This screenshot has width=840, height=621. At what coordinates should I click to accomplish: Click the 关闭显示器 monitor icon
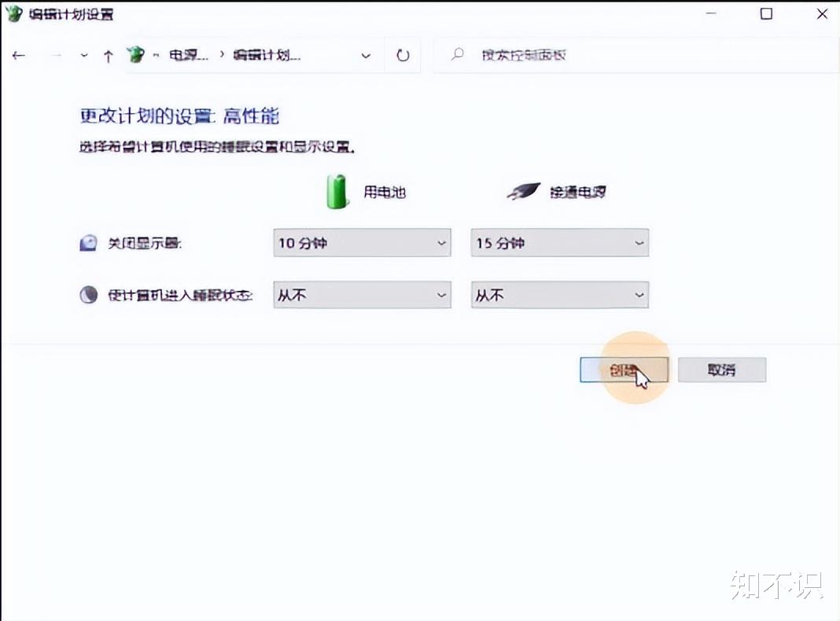(88, 243)
